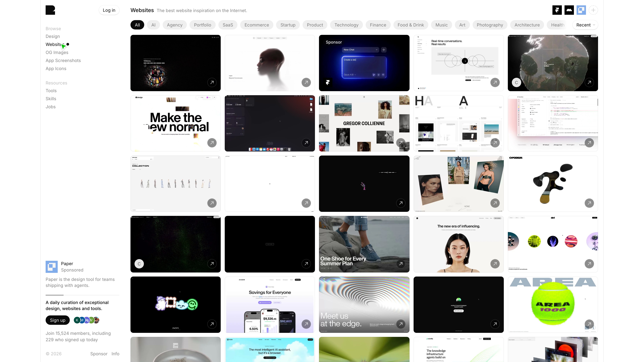This screenshot has width=644, height=362.
Task: Open Skills under Resources
Action: coord(51,99)
